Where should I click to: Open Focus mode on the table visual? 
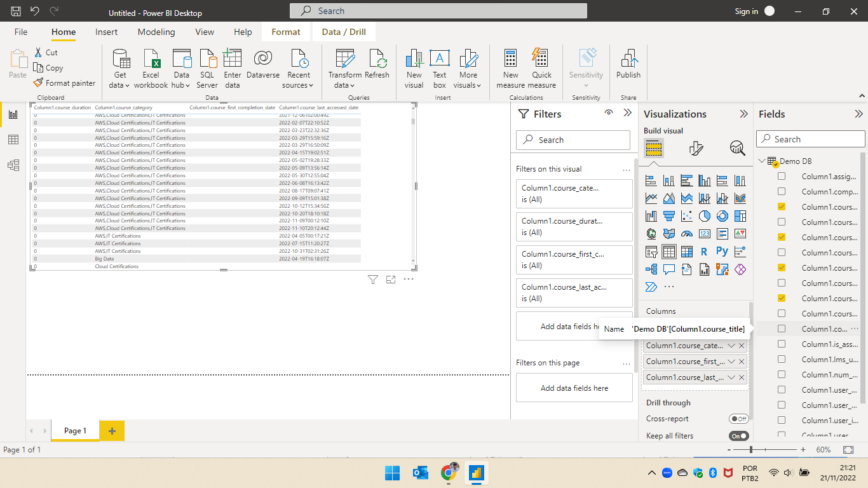point(391,280)
